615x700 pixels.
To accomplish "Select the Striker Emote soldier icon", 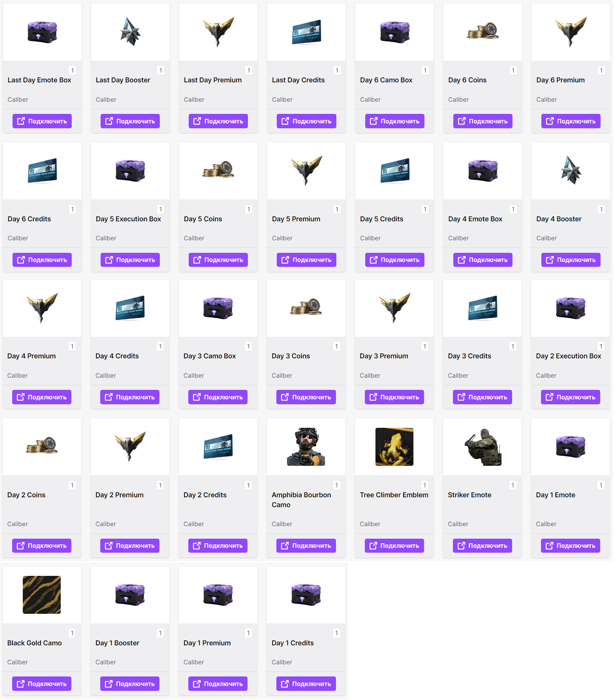I will 483,447.
